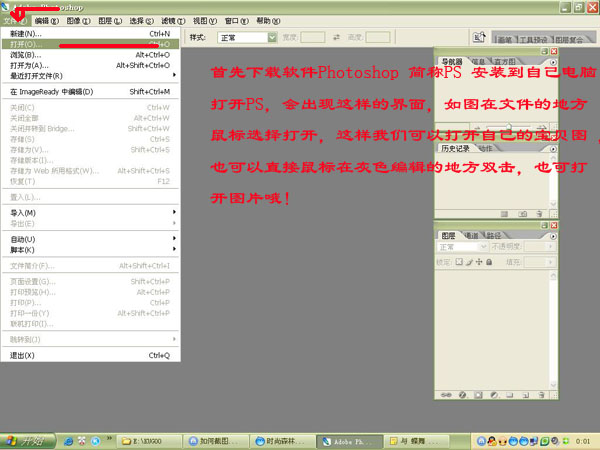Click the Bridge file browser icon in options bar
Viewport: 600px width, 450px height.
pos(479,37)
